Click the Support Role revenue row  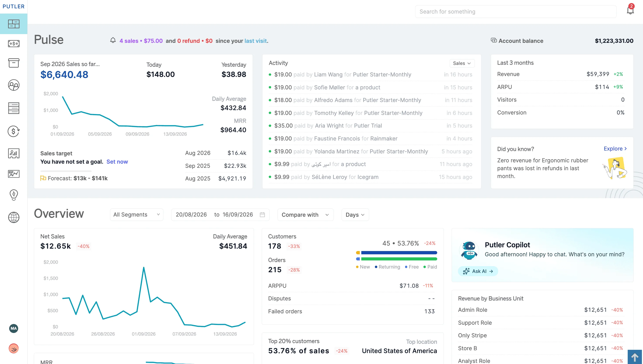541,323
